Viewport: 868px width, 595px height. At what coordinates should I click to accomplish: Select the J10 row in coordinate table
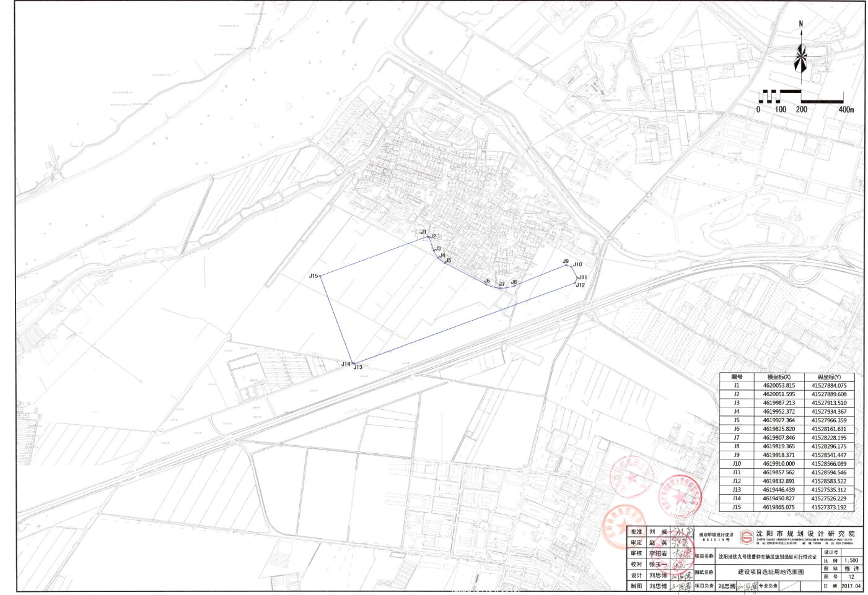[787, 464]
